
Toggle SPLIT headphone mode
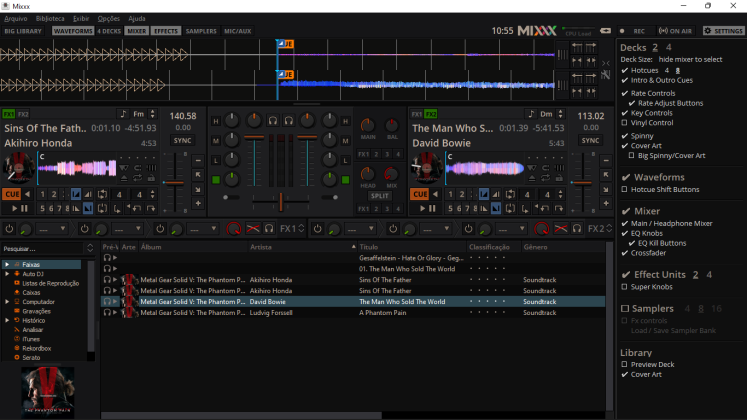[379, 196]
